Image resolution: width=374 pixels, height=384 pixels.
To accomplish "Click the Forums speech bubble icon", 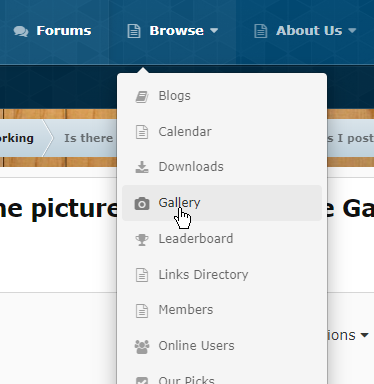I will [x=21, y=31].
